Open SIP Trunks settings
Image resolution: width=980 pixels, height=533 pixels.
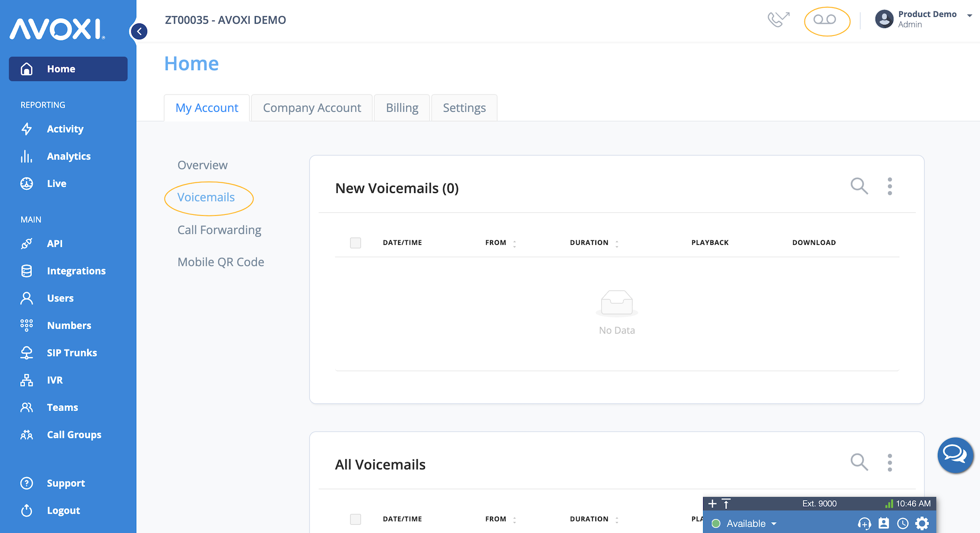(x=71, y=353)
